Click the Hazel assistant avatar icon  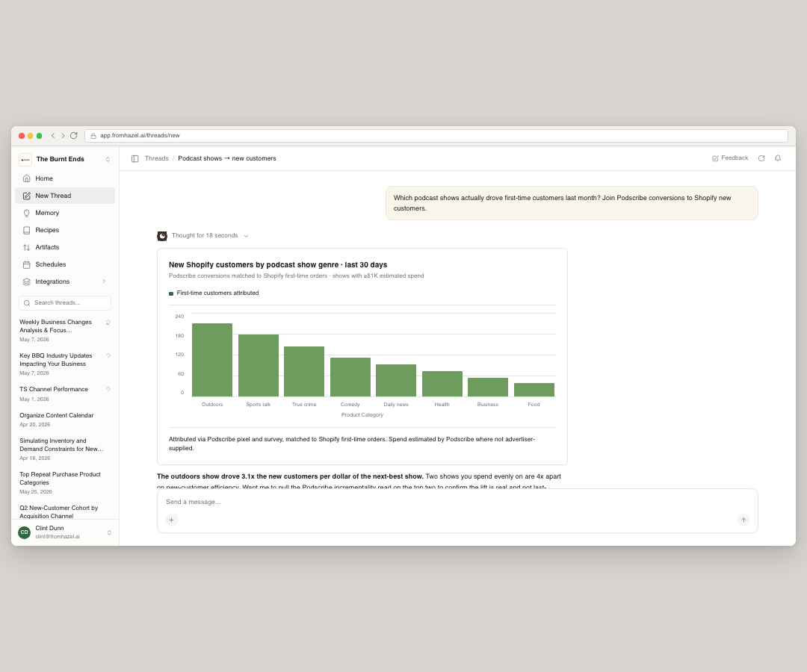click(x=162, y=236)
